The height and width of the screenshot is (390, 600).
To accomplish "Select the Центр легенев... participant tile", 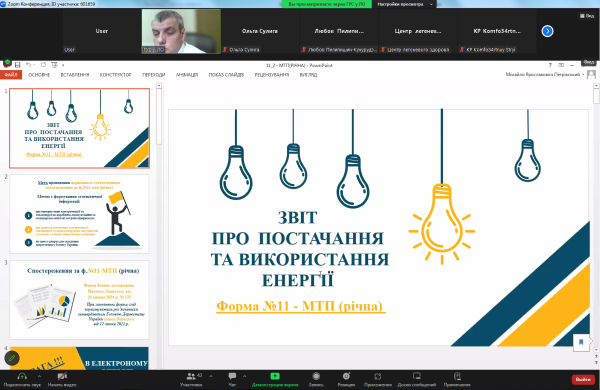I will pos(418,31).
